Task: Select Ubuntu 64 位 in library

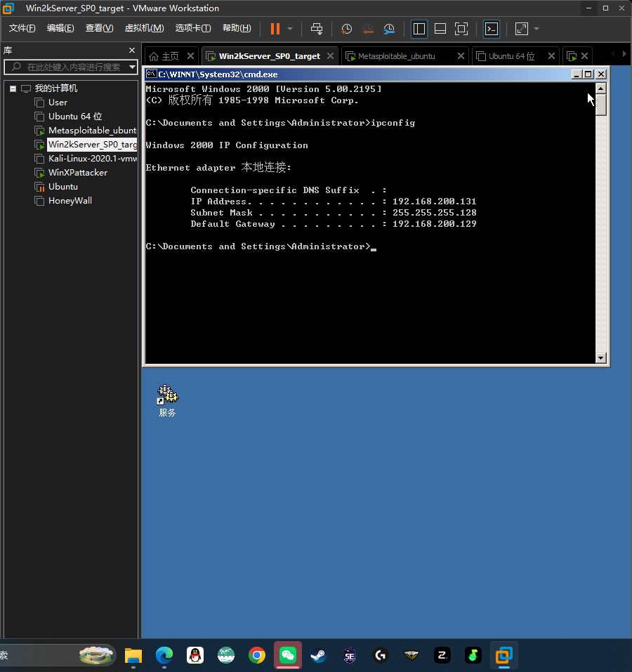Action: [74, 116]
